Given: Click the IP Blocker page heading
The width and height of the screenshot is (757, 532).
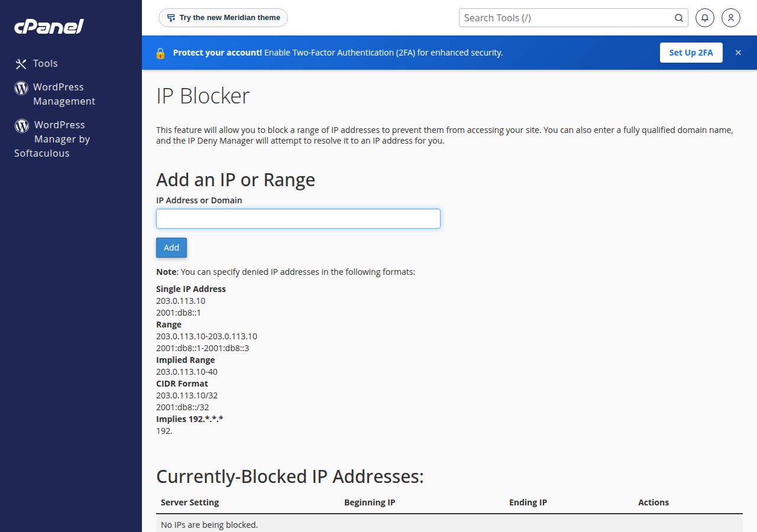Looking at the screenshot, I should pyautogui.click(x=203, y=96).
